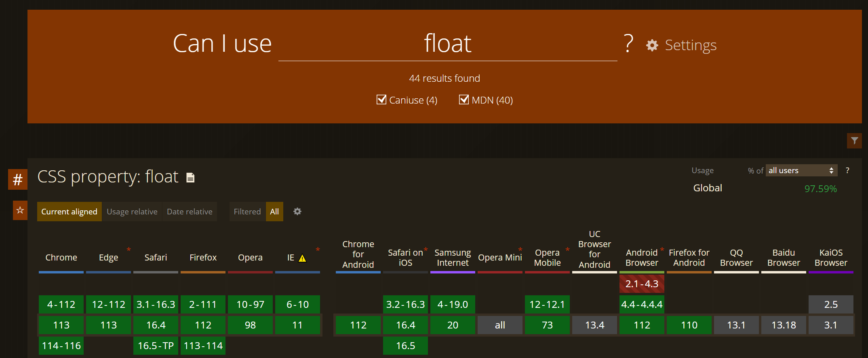Click the Firefox for Android header
Image resolution: width=868 pixels, height=358 pixels.
pos(689,258)
